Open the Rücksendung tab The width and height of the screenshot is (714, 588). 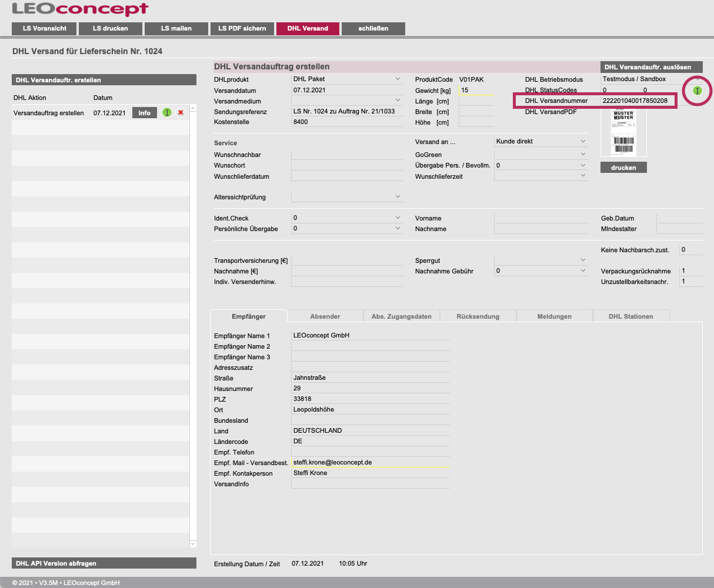click(x=478, y=316)
